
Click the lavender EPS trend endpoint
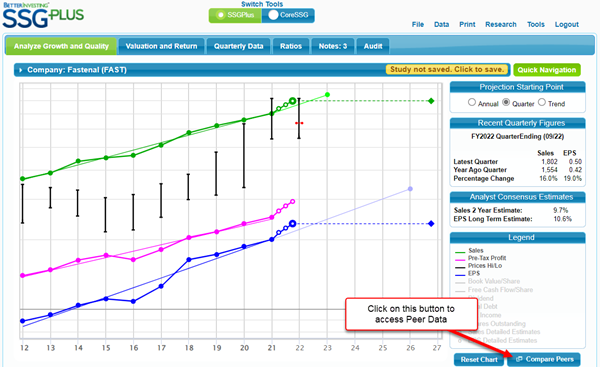click(410, 189)
